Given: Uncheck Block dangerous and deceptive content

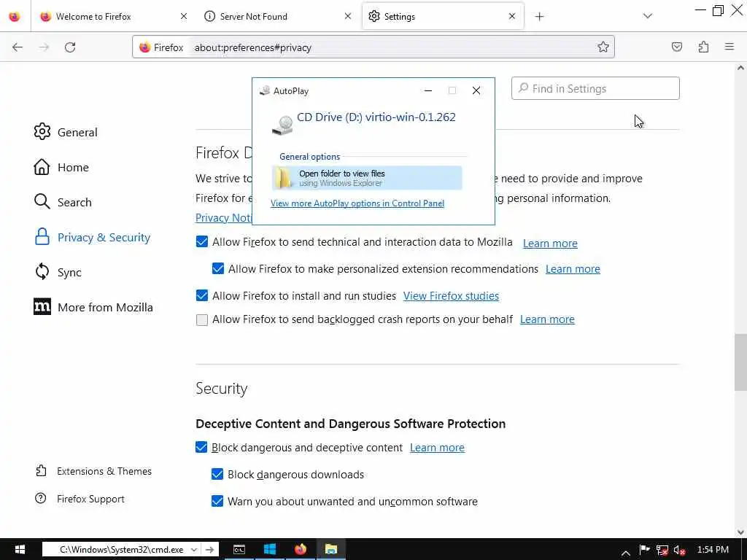Looking at the screenshot, I should click(201, 448).
